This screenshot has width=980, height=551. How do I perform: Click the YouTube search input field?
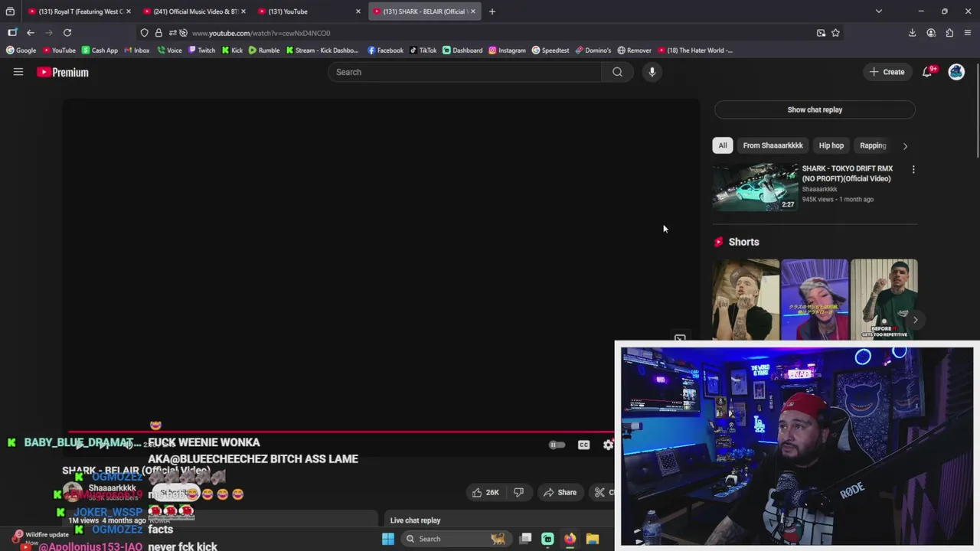pyautogui.click(x=465, y=72)
